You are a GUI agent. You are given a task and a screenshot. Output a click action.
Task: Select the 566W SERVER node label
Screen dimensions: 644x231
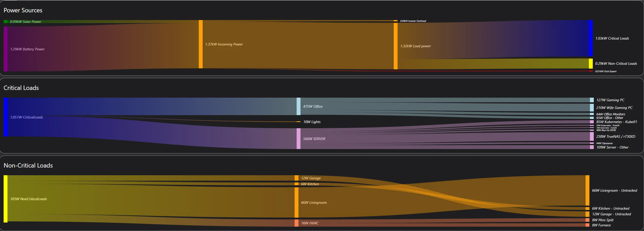(x=314, y=139)
